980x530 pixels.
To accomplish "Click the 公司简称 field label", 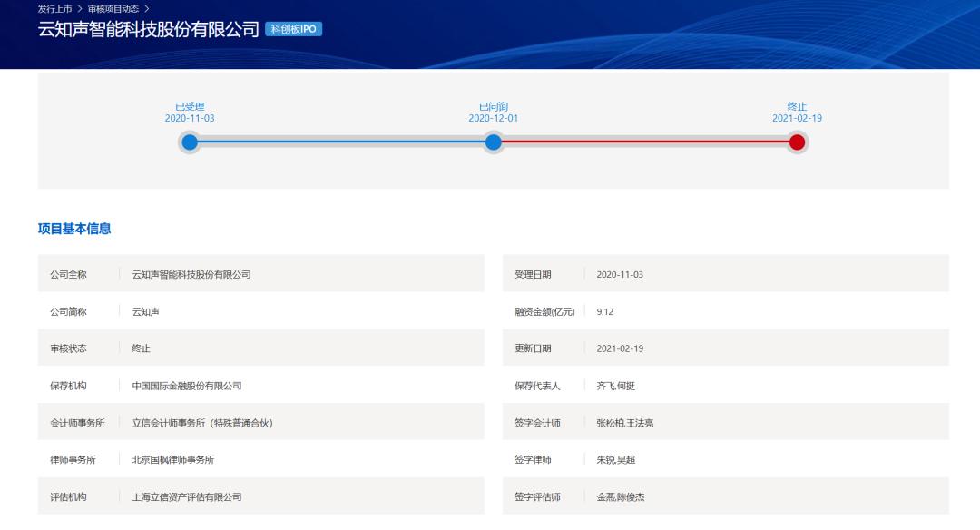I will (x=68, y=311).
